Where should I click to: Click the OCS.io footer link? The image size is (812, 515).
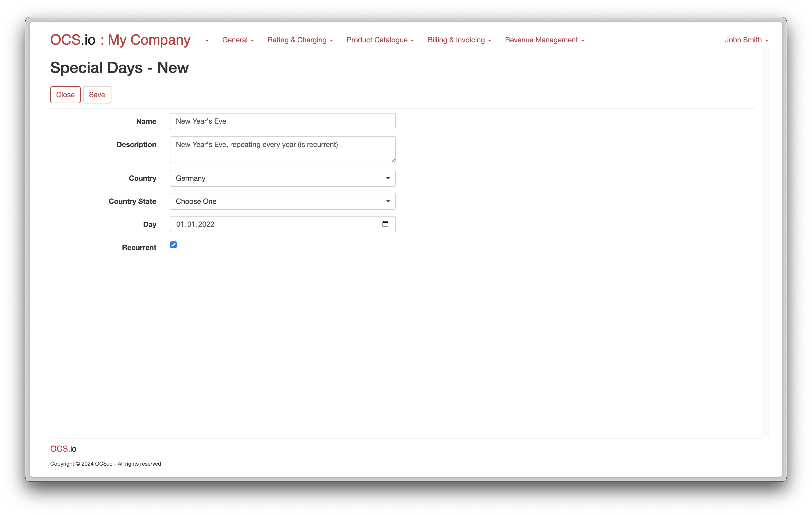click(63, 449)
